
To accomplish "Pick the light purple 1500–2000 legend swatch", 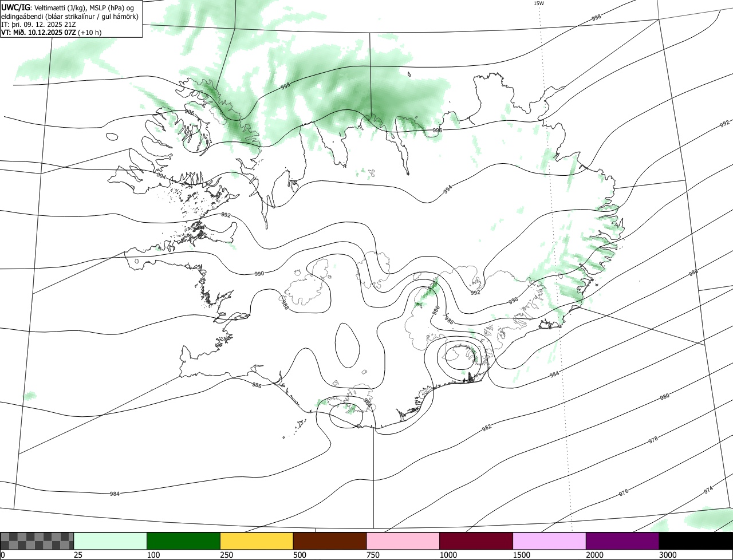I will 549,541.
